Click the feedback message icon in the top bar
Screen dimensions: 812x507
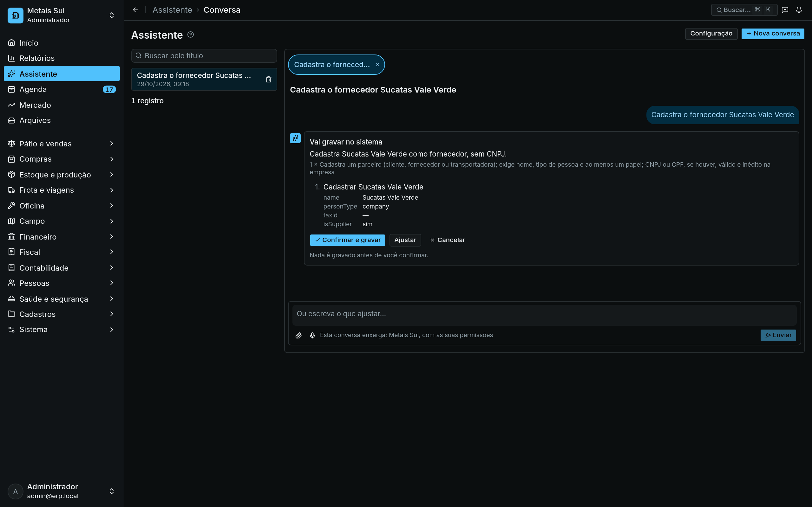pos(785,10)
